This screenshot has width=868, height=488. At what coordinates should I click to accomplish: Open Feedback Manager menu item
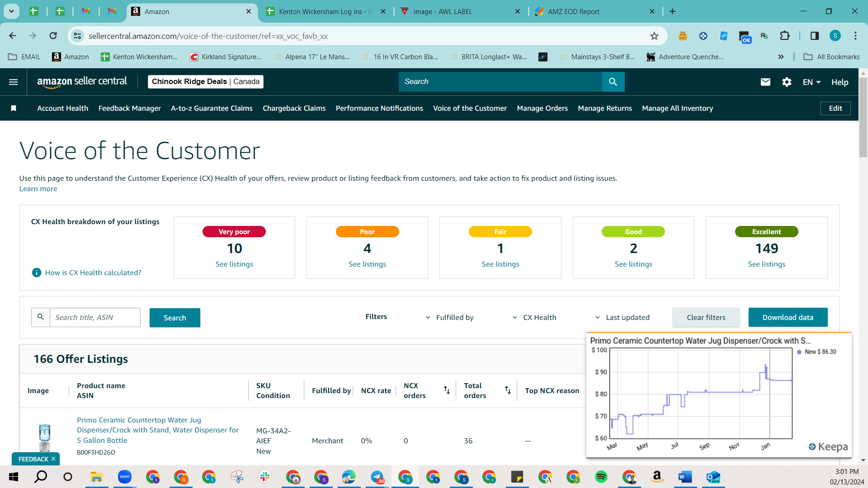coord(130,108)
